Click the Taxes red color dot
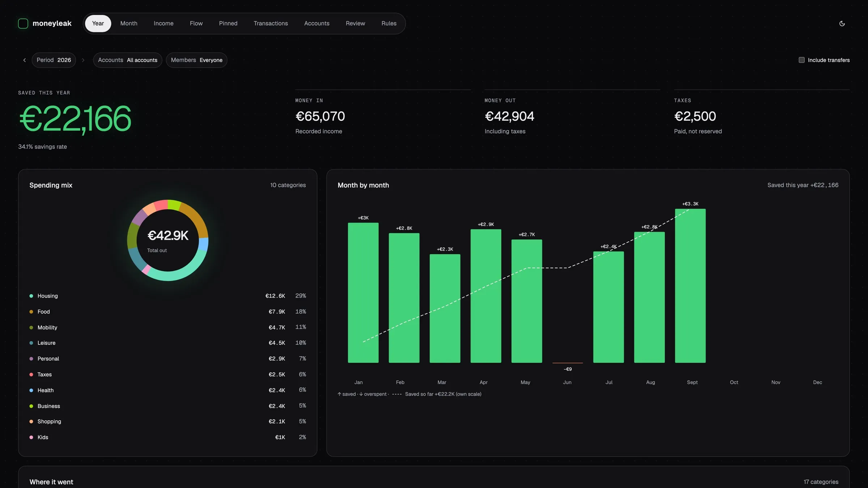The image size is (868, 488). click(x=31, y=374)
